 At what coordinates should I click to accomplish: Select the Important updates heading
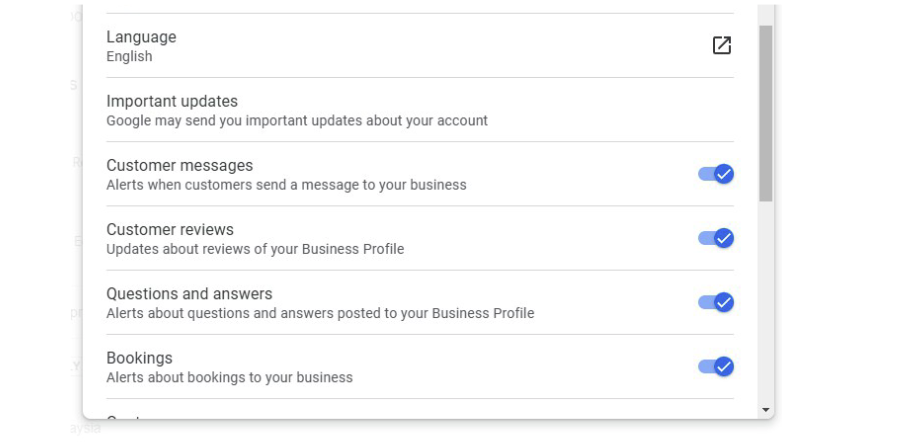point(172,101)
